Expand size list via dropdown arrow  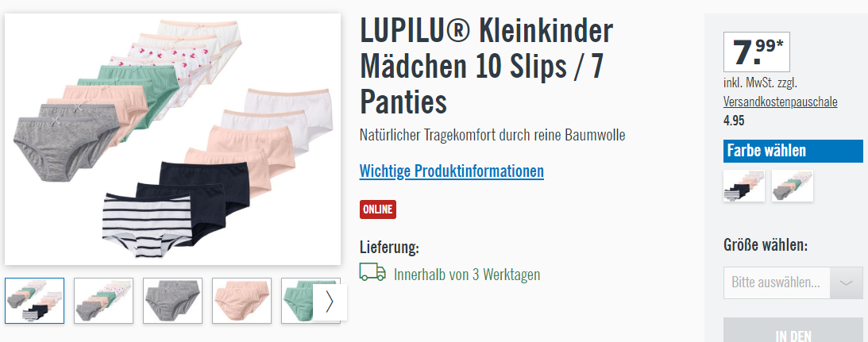pyautogui.click(x=846, y=282)
